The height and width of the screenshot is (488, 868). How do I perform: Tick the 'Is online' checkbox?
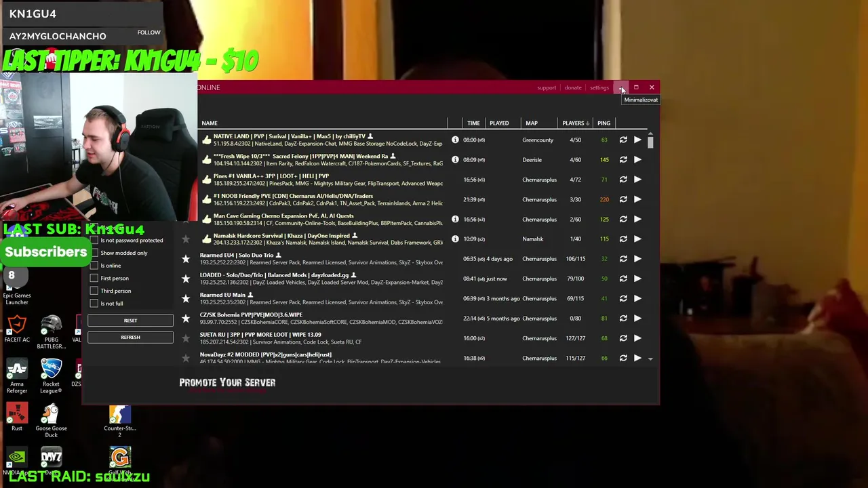(x=94, y=266)
